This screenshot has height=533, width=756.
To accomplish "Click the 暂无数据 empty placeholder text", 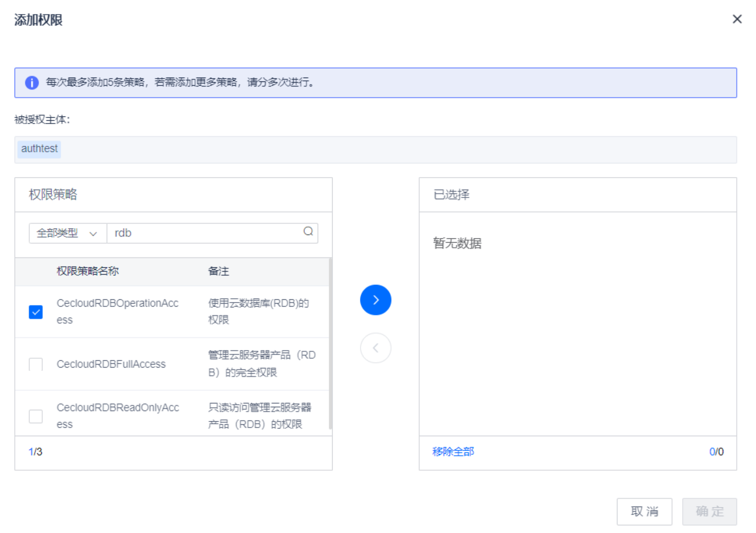I will pyautogui.click(x=457, y=243).
